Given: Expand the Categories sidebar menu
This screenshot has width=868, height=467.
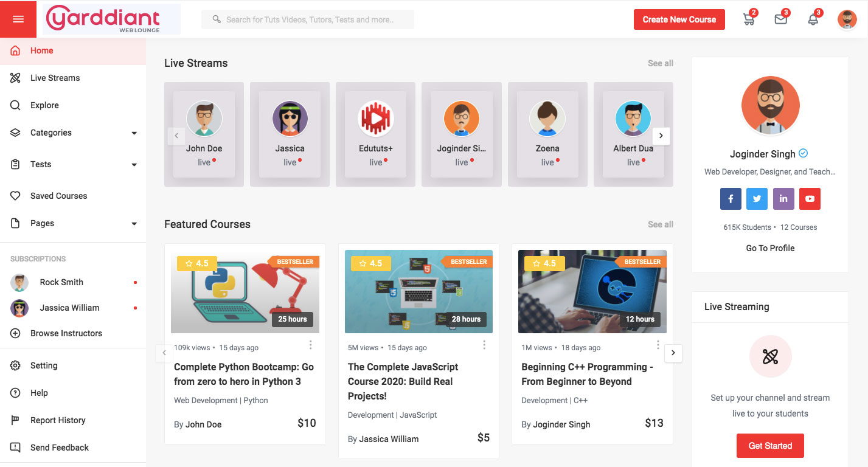Looking at the screenshot, I should click(133, 133).
